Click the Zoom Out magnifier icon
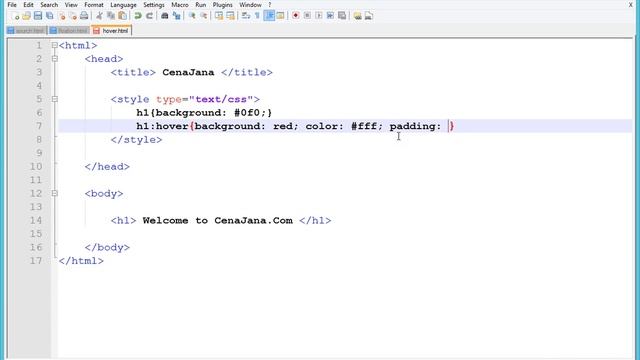The image size is (640, 360). tap(203, 16)
